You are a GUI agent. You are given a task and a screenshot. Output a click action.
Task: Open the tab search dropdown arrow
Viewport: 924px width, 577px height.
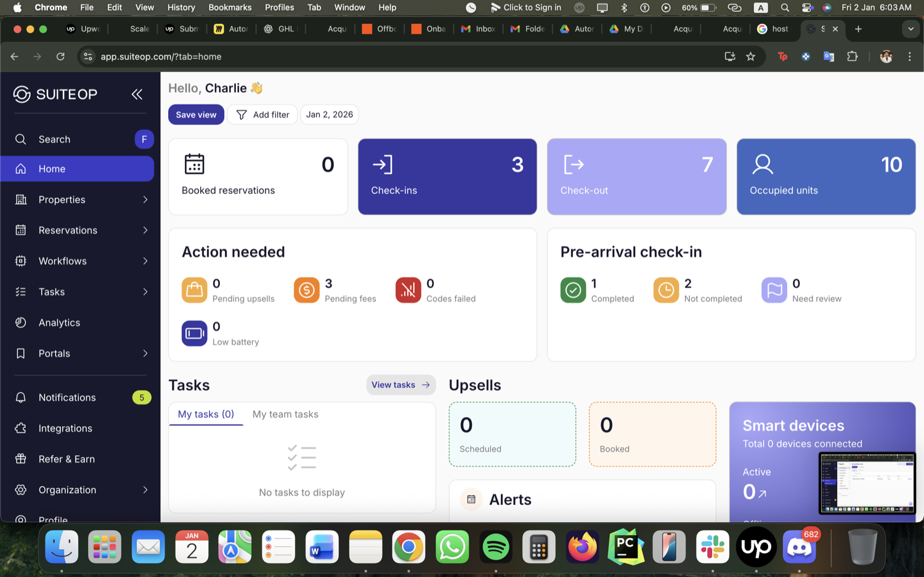pyautogui.click(x=910, y=29)
